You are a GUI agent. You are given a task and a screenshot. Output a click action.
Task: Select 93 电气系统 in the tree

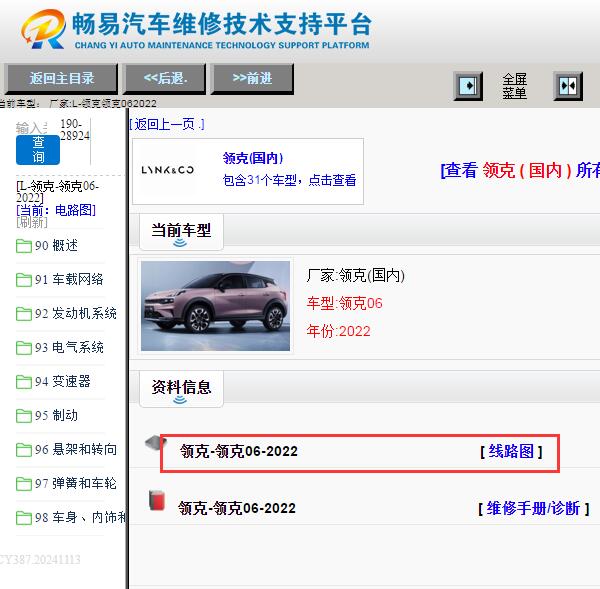(x=69, y=348)
